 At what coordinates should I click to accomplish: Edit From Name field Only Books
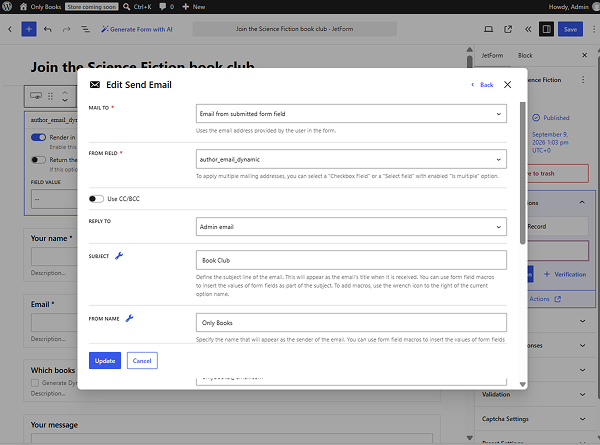[351, 323]
